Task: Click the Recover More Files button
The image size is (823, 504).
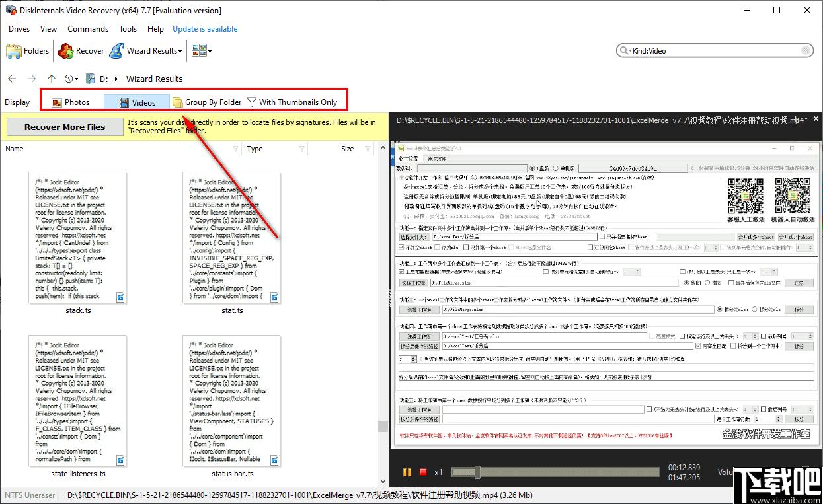Action: [65, 127]
